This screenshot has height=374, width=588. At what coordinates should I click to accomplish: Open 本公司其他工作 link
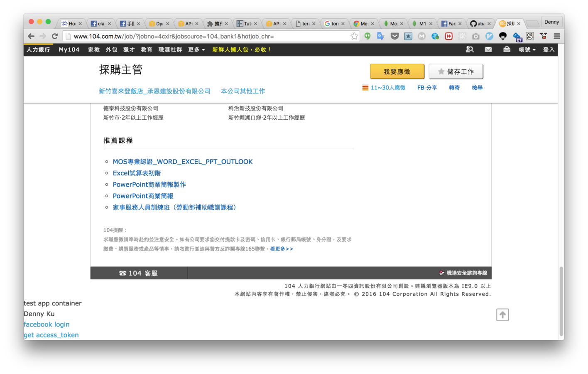[243, 91]
